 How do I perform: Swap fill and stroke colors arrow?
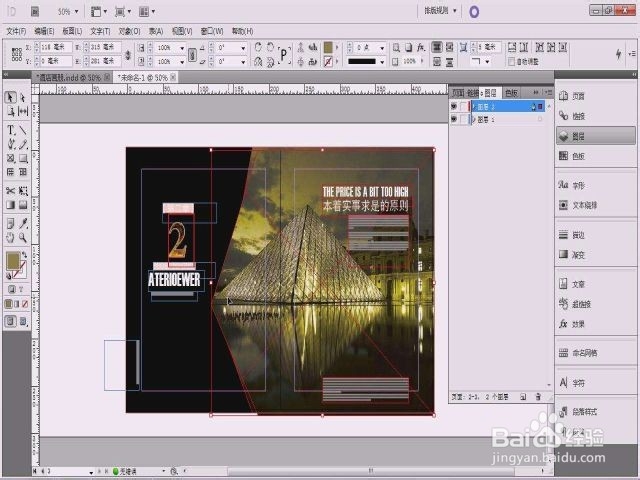pyautogui.click(x=24, y=255)
